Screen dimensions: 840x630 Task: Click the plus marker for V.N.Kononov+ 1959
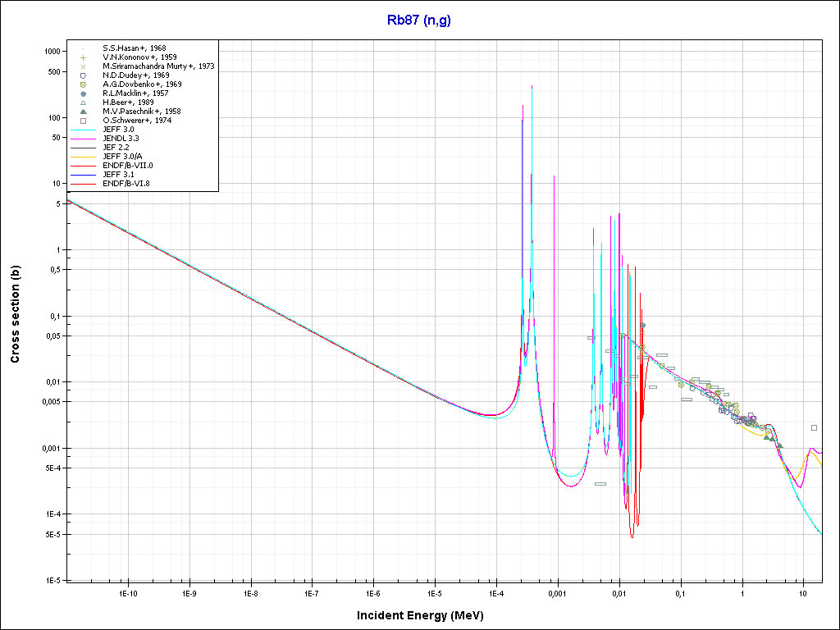84,57
